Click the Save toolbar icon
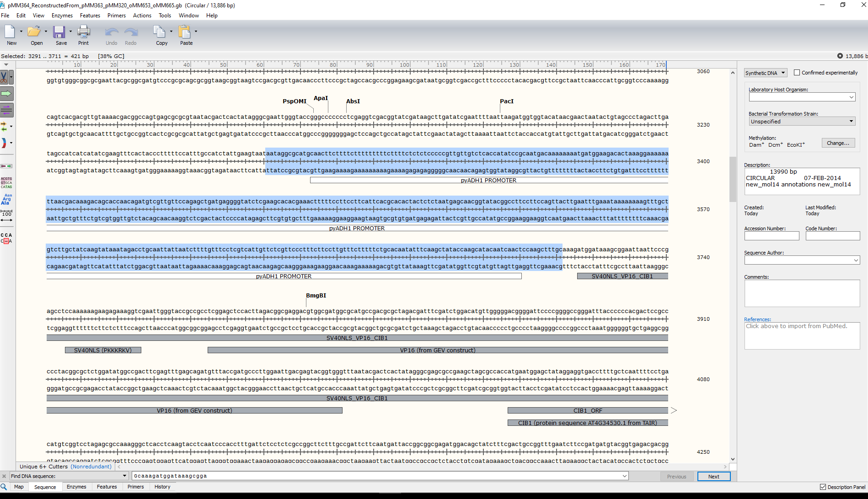Image resolution: width=868 pixels, height=499 pixels. [61, 36]
